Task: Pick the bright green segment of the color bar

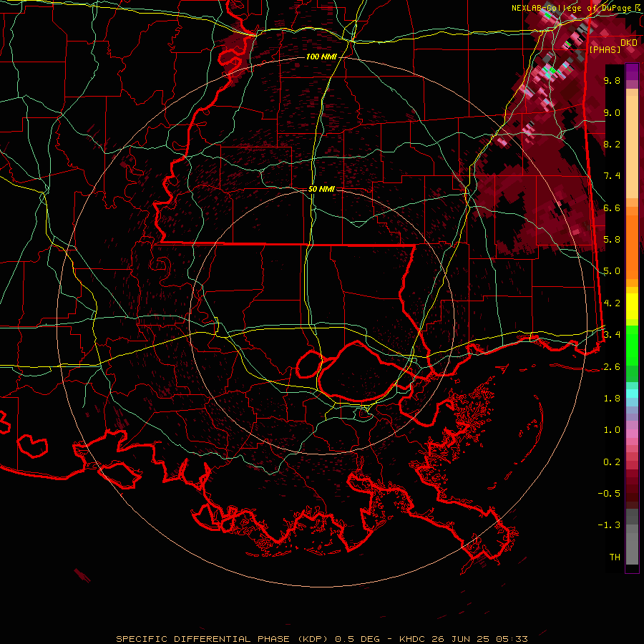Action: [x=632, y=346]
